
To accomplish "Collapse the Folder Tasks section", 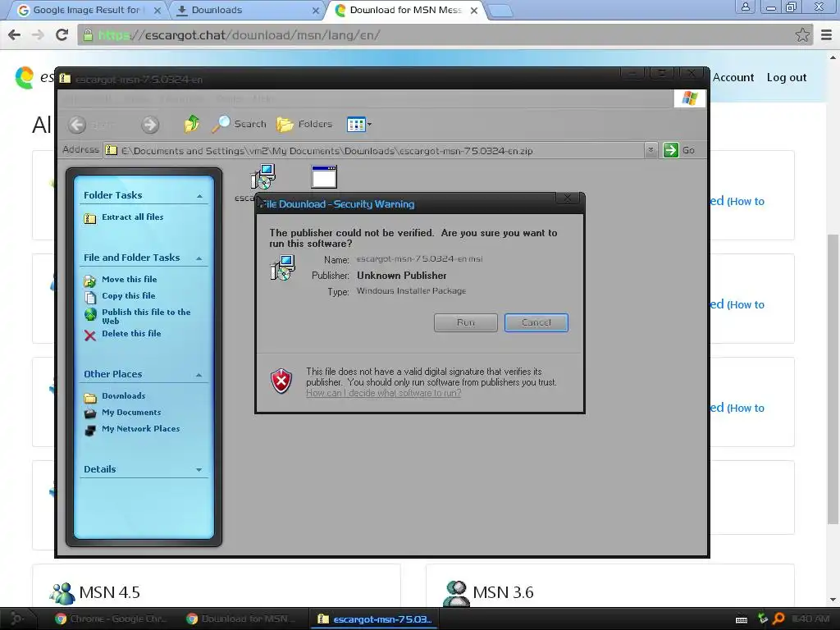I will (199, 196).
